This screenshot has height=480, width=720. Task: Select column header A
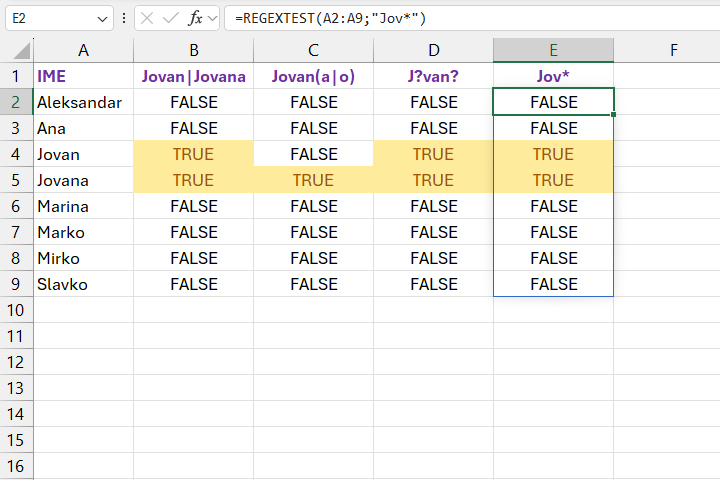(83, 50)
